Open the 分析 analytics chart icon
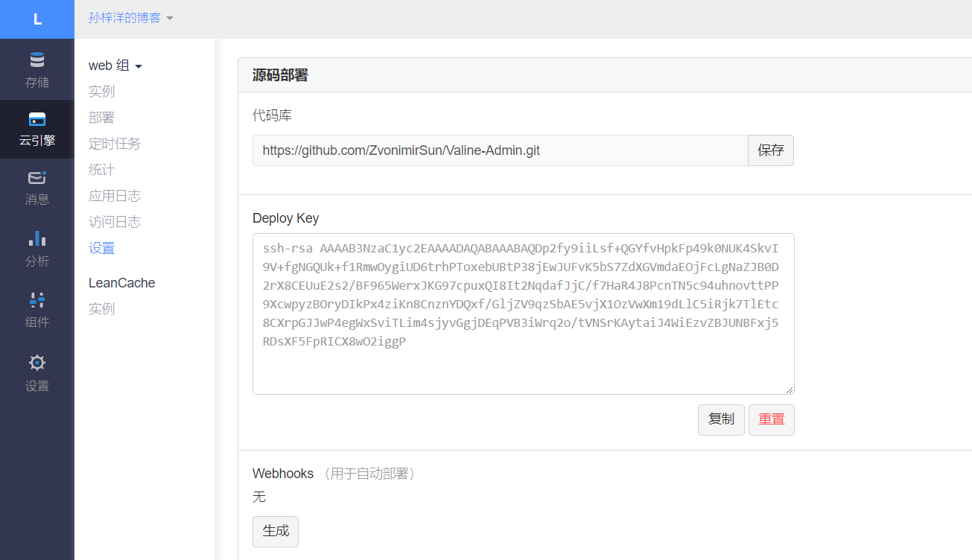Screen dimensions: 972x560 [x=37, y=239]
